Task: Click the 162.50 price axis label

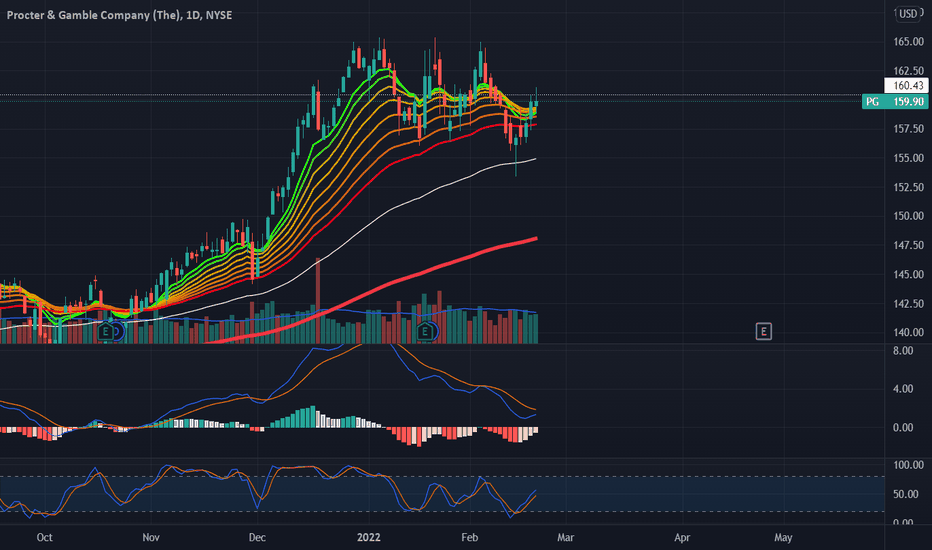Action: click(x=908, y=71)
